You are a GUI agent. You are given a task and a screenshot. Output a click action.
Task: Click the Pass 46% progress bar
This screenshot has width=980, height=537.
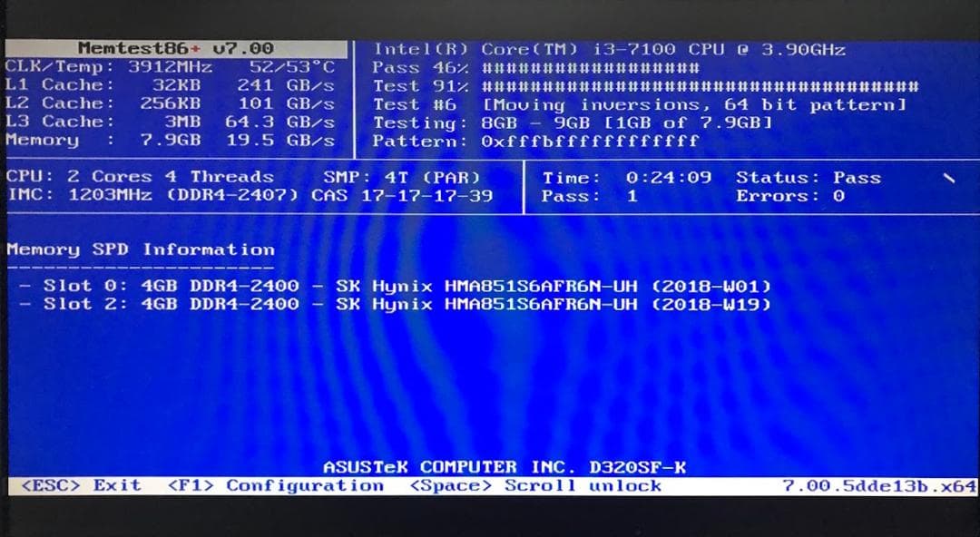tap(590, 68)
